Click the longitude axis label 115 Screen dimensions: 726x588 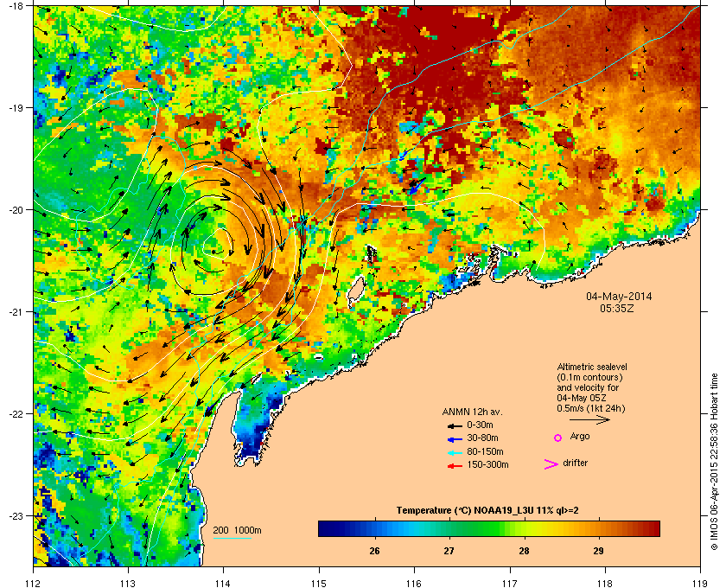319,584
